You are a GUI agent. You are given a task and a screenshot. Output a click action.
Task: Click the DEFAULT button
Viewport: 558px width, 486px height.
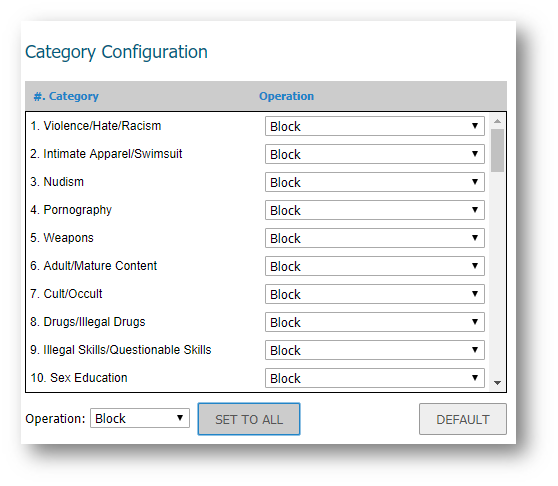click(463, 419)
